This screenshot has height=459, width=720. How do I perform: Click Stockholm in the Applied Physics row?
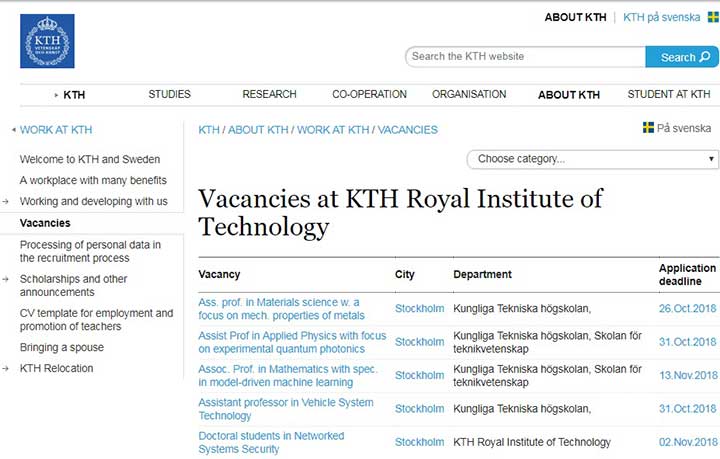pyautogui.click(x=420, y=342)
